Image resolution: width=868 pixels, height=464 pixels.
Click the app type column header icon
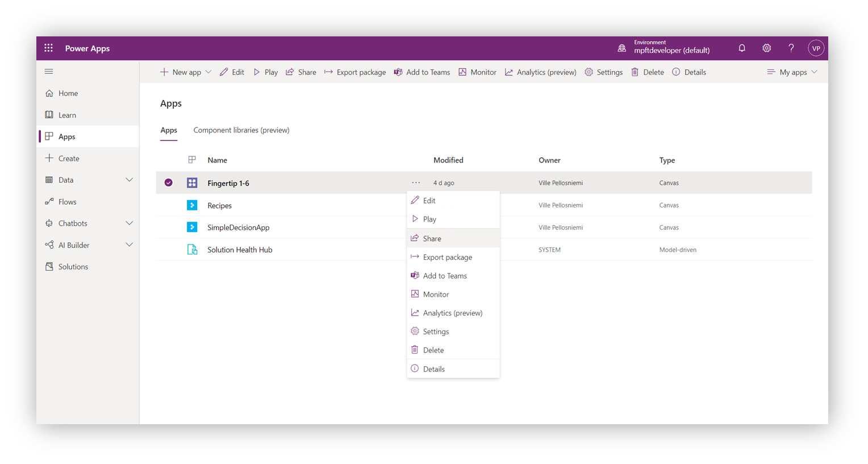click(x=192, y=160)
